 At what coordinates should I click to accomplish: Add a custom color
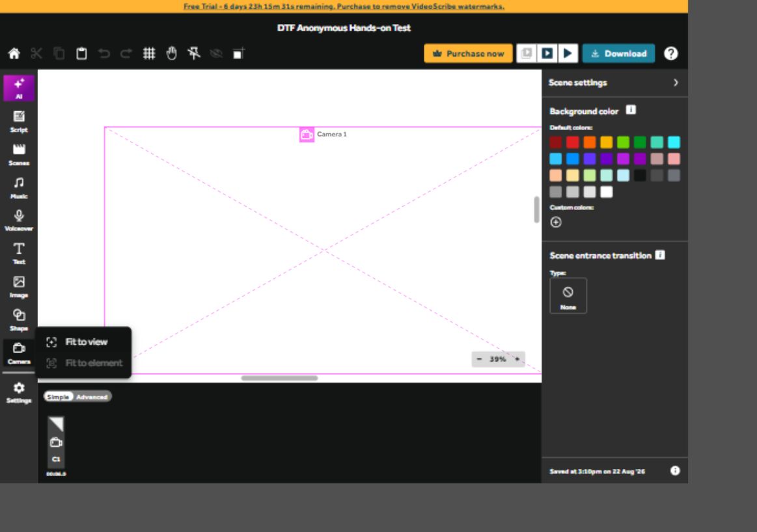click(x=556, y=222)
